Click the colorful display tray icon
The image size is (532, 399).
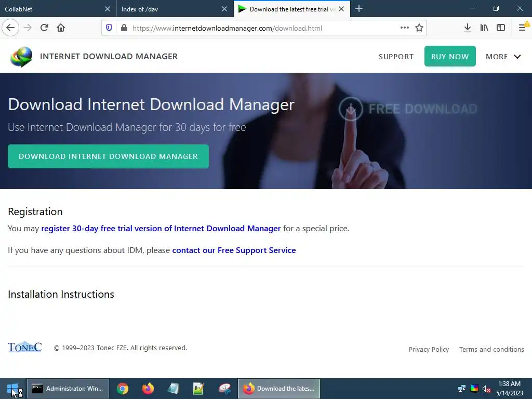[x=474, y=389]
